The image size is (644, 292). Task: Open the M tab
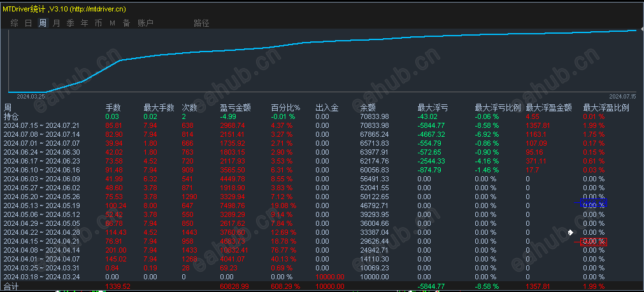[112, 24]
